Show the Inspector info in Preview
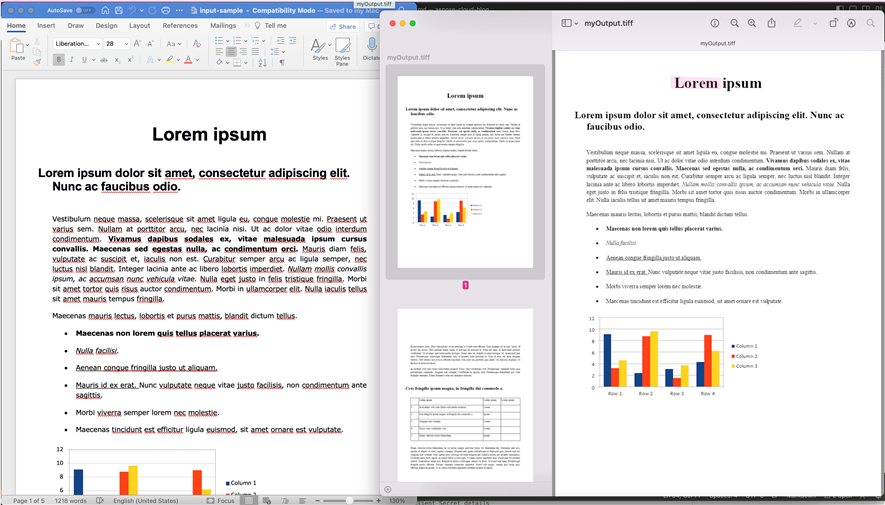The width and height of the screenshot is (885, 505). pos(714,23)
